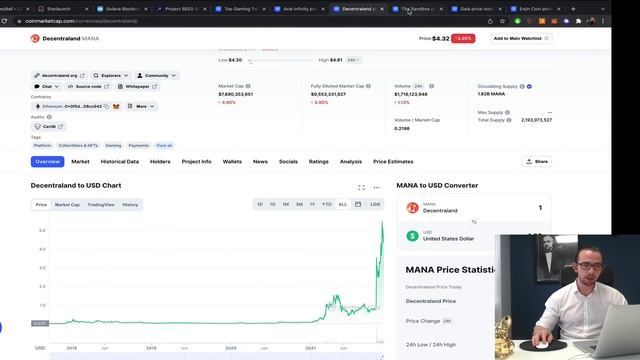Image resolution: width=640 pixels, height=360 pixels.
Task: Open the 24h Low/High period dropdown
Action: tap(353, 60)
